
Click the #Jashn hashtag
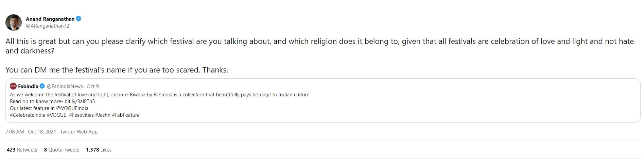(x=103, y=115)
